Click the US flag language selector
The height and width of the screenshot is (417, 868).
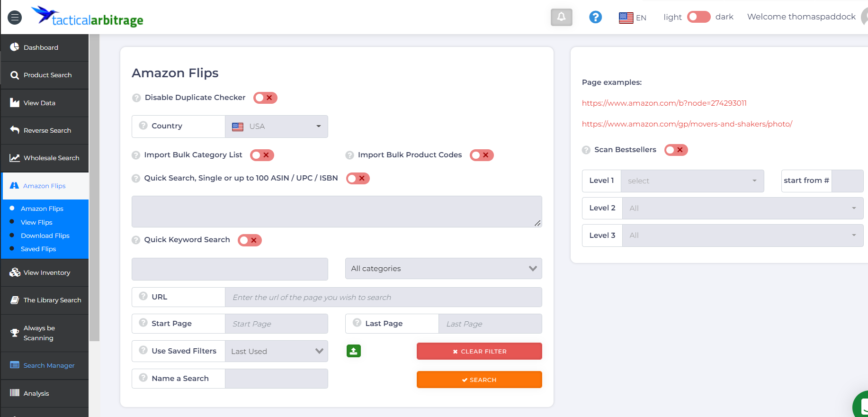coord(626,18)
